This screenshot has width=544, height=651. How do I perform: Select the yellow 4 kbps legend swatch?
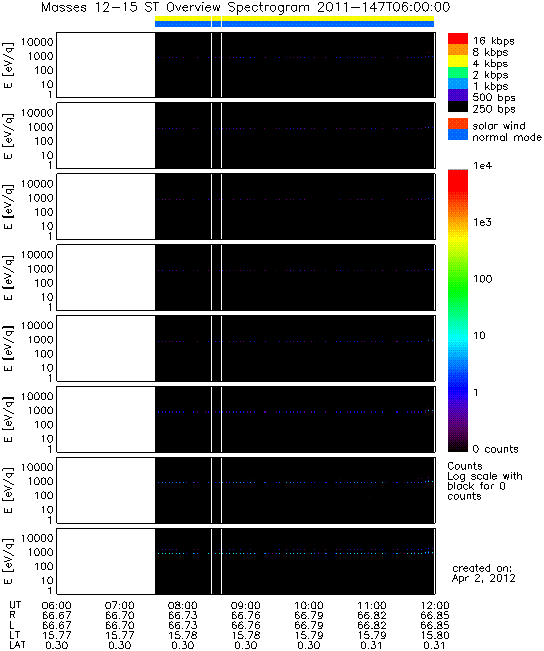[x=458, y=61]
